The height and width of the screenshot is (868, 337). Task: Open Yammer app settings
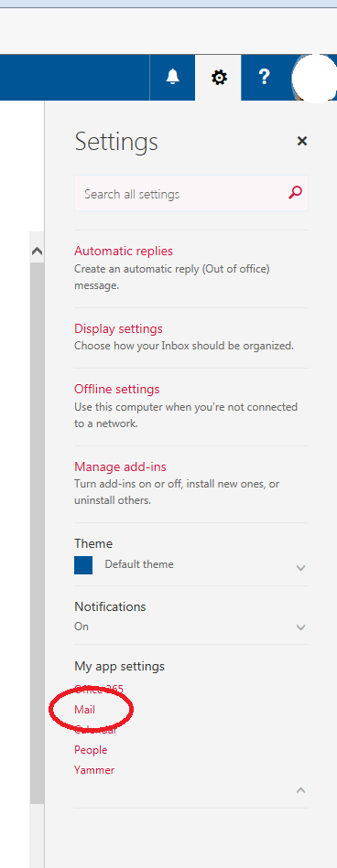[x=94, y=770]
